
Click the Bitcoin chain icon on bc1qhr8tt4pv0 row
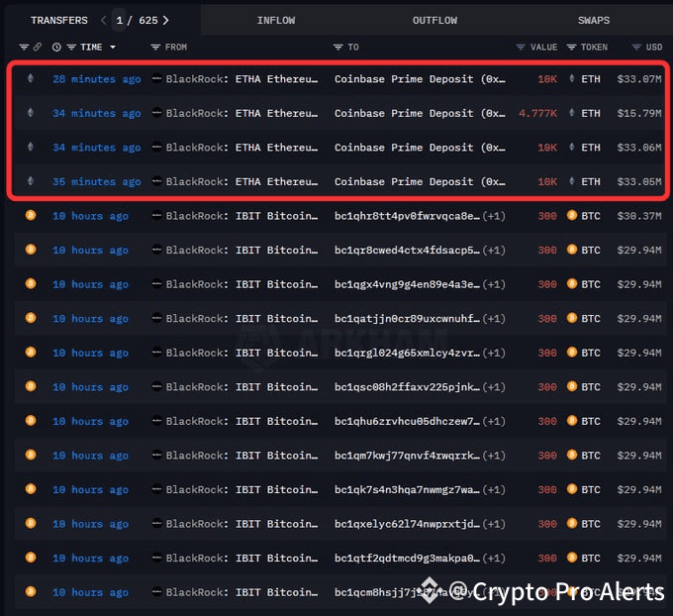[x=31, y=215]
